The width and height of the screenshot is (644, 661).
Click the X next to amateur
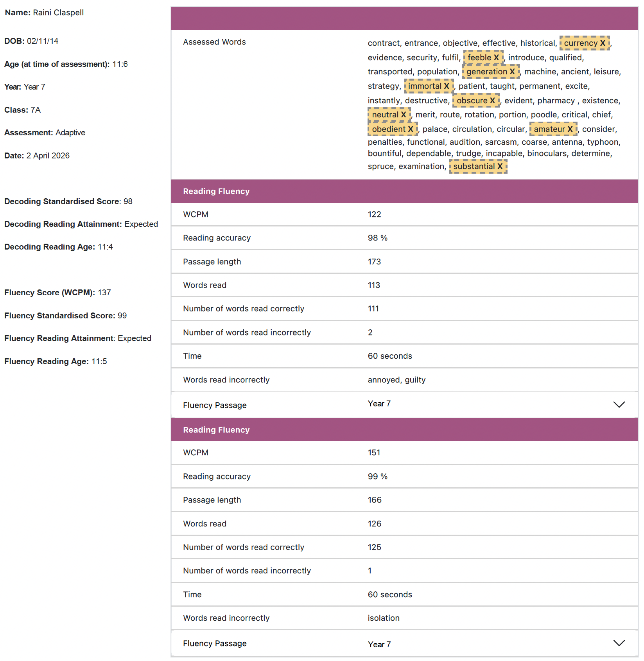(570, 129)
